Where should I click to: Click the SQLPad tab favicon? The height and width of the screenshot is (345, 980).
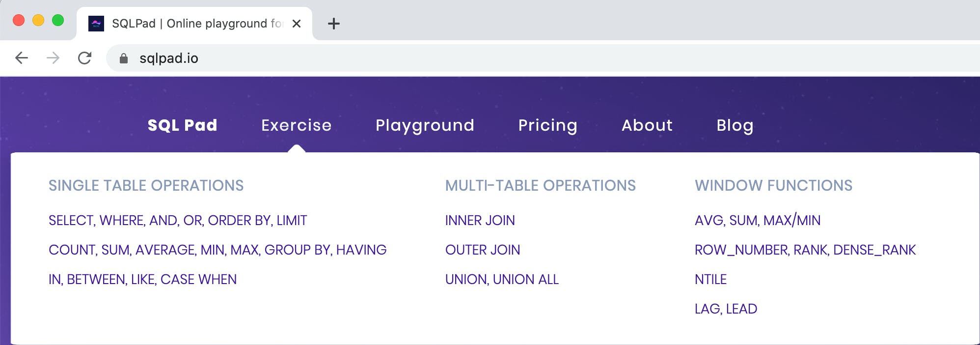click(x=96, y=24)
